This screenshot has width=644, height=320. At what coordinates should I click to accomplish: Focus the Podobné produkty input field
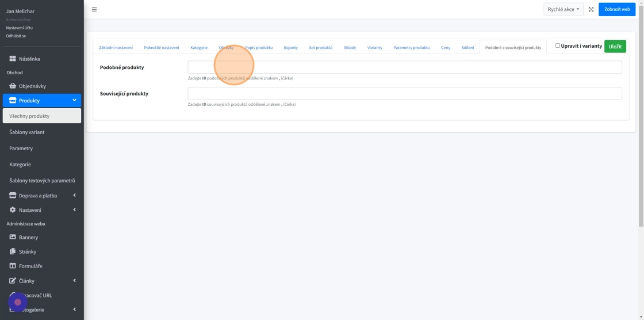tap(404, 67)
